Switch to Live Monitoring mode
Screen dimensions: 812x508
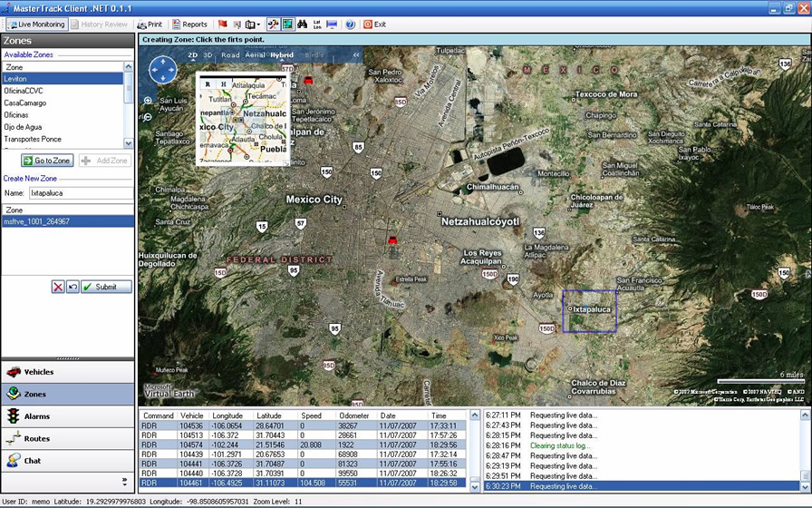(36, 24)
